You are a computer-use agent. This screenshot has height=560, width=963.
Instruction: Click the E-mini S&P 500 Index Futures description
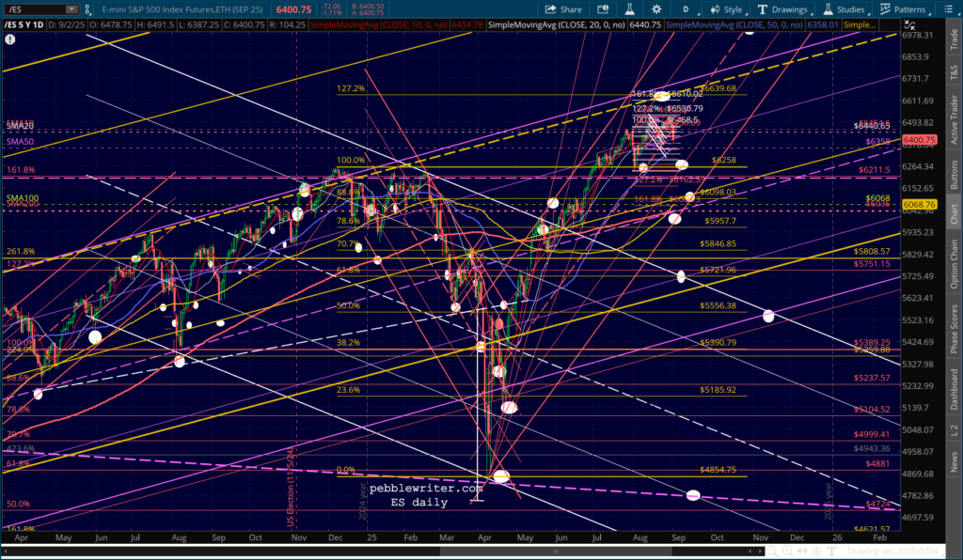[182, 9]
